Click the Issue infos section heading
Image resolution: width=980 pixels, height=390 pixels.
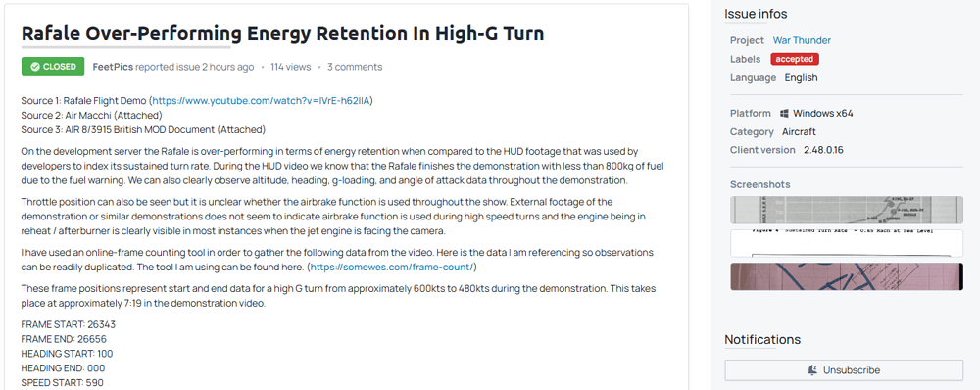[756, 13]
